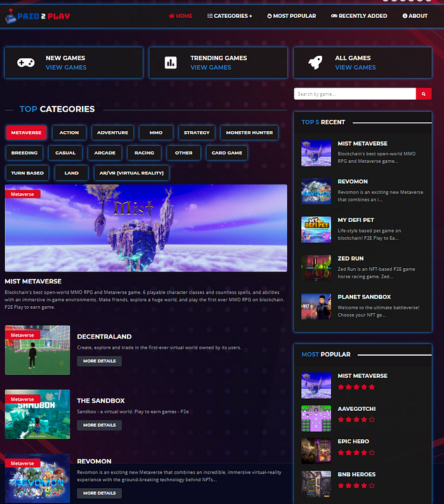The width and height of the screenshot is (444, 504).
Task: Select the Breeding category
Action: pyautogui.click(x=25, y=153)
